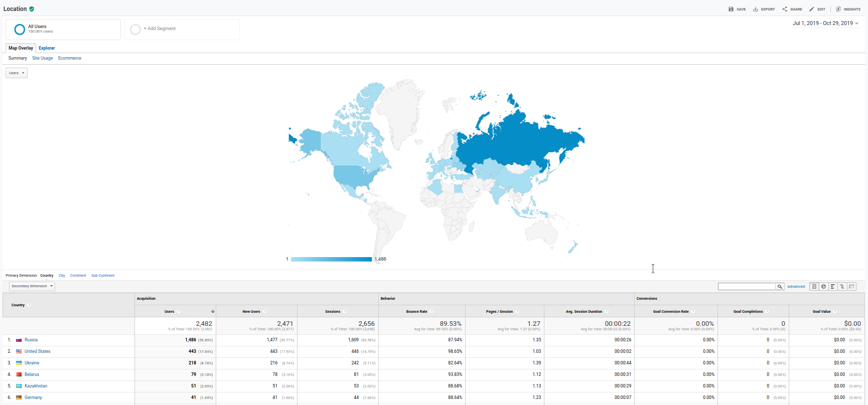Switch to the Pivot table view

pyautogui.click(x=852, y=287)
